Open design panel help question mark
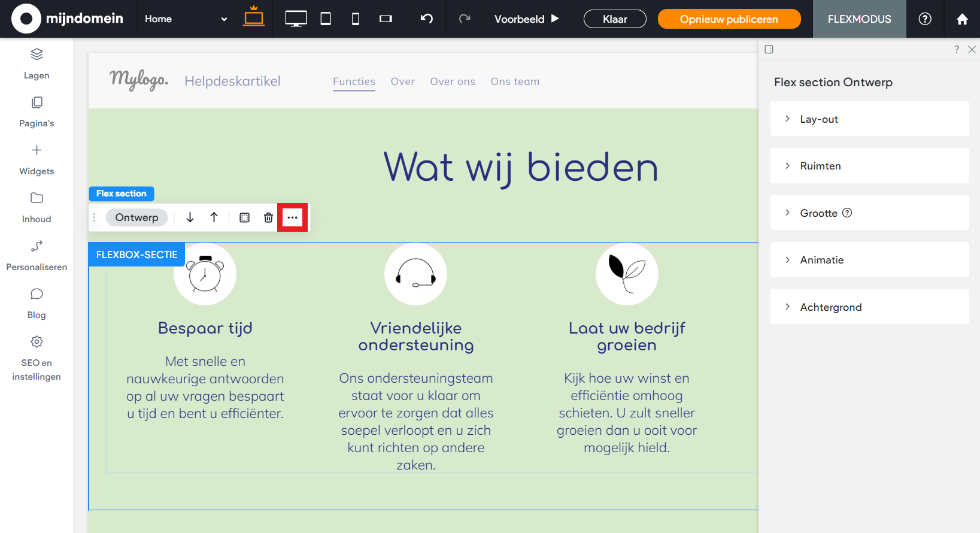980x533 pixels. 957,50
